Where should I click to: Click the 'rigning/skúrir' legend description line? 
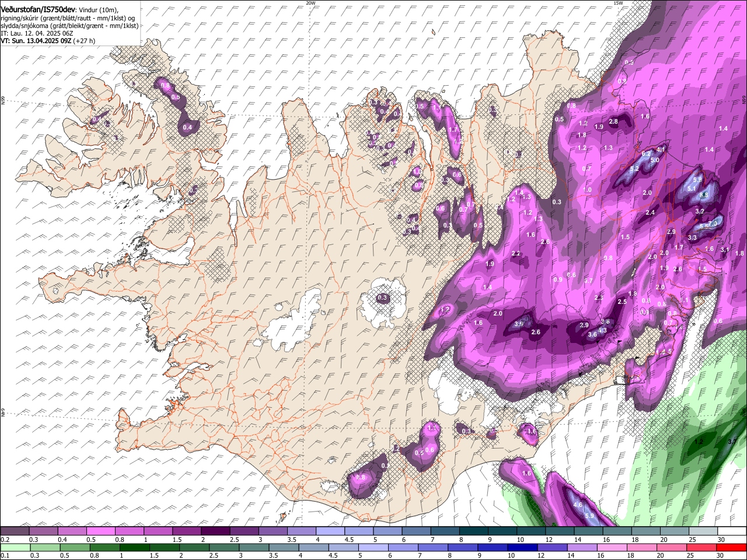[68, 18]
